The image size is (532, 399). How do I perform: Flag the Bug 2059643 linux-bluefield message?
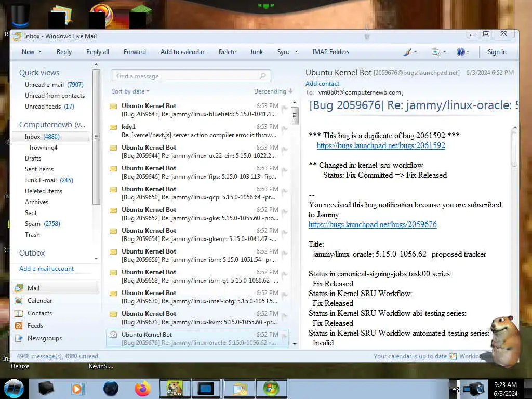pos(285,108)
